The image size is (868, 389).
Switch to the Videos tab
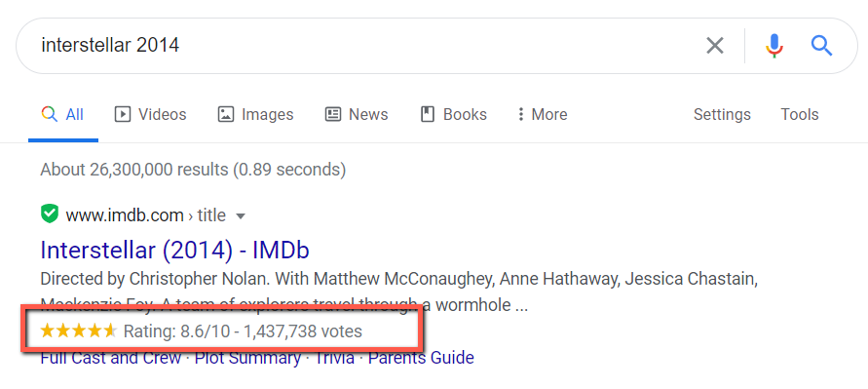click(x=150, y=115)
